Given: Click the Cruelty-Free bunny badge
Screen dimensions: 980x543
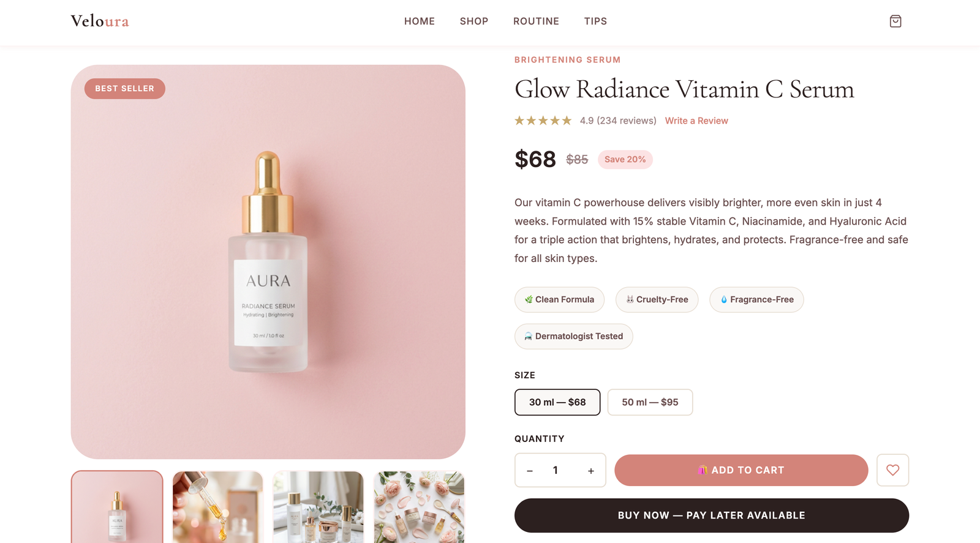Looking at the screenshot, I should pos(657,299).
